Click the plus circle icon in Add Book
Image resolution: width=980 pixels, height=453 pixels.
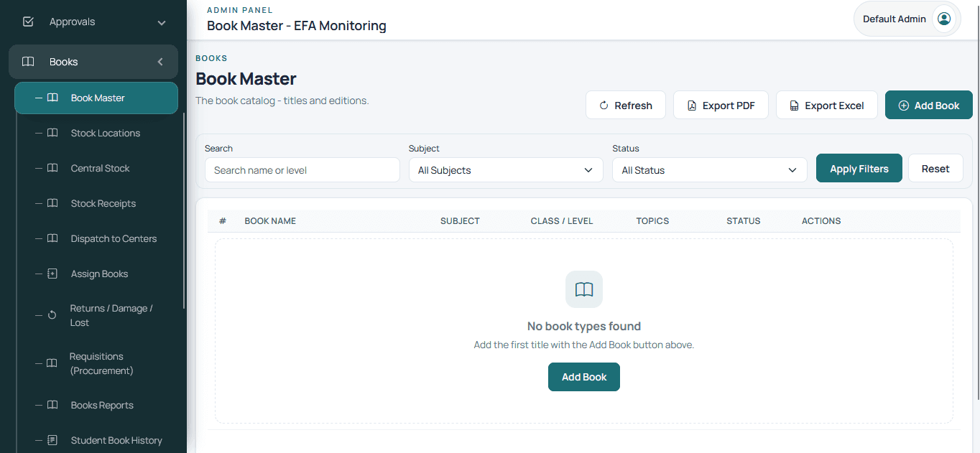click(904, 106)
